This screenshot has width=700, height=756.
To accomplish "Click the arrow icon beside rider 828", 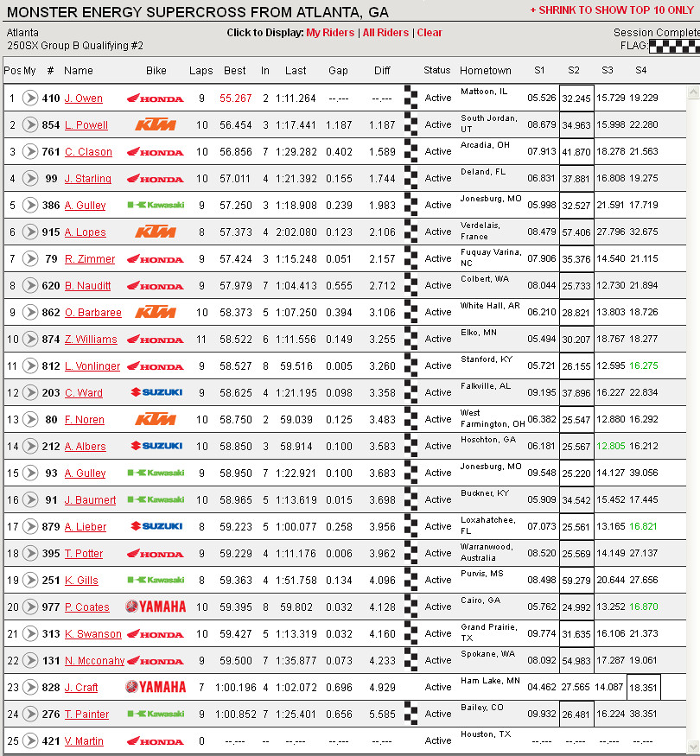I will pos(30,687).
